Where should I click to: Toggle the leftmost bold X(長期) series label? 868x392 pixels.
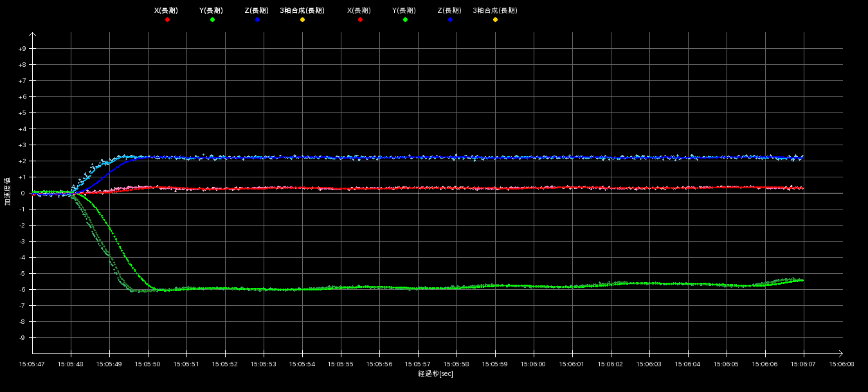tap(166, 10)
